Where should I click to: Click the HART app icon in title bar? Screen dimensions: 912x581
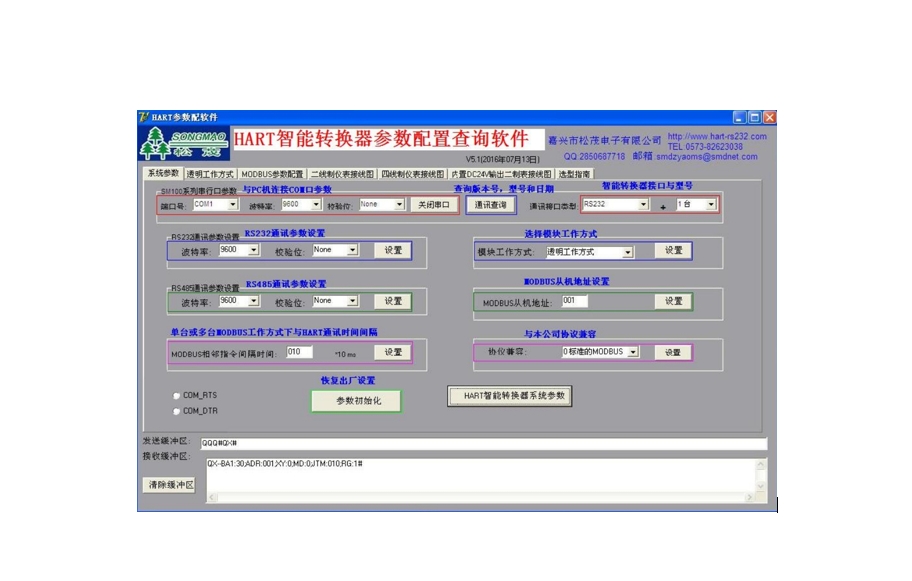145,117
